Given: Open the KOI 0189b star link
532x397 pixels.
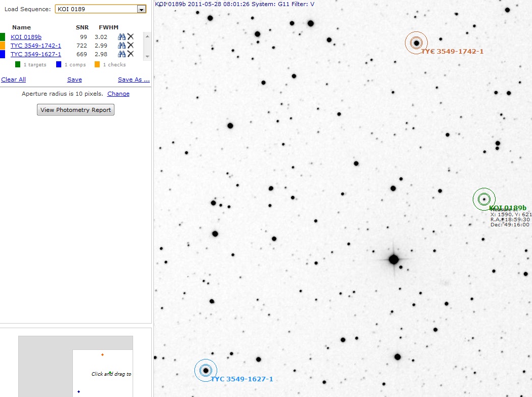Looking at the screenshot, I should tap(26, 37).
